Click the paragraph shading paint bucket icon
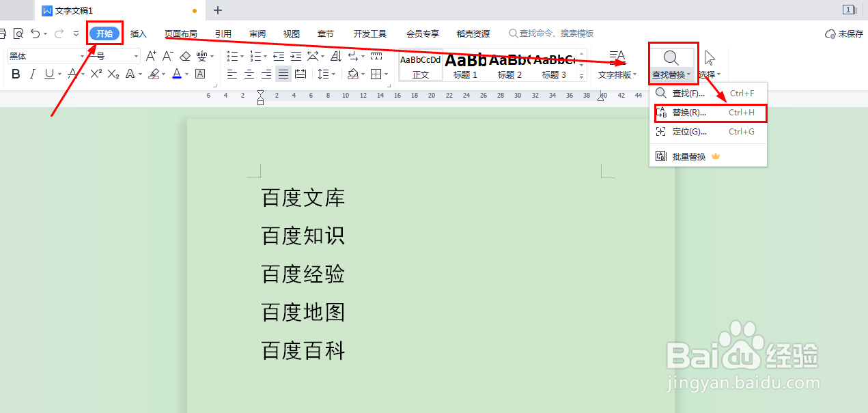This screenshot has width=868, height=413. pos(352,74)
